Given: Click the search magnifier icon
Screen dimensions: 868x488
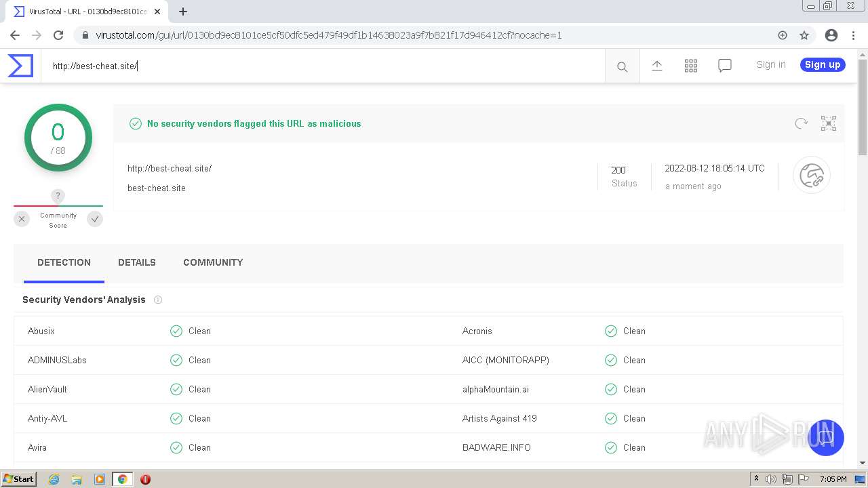Looking at the screenshot, I should (622, 66).
